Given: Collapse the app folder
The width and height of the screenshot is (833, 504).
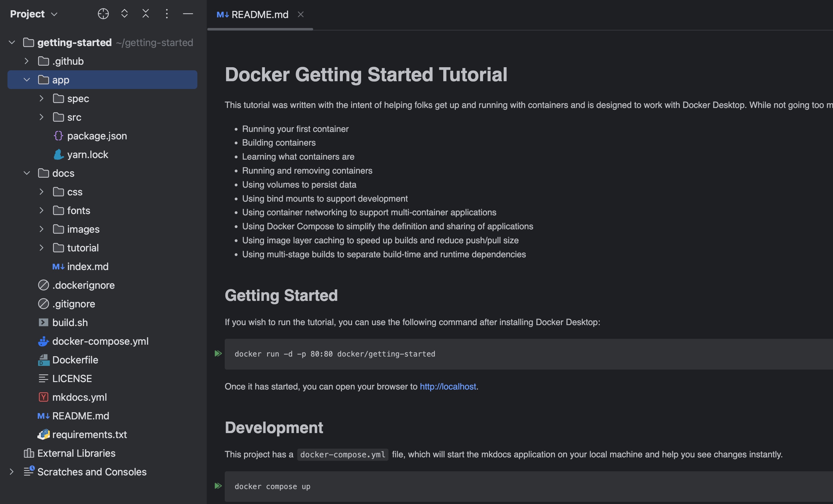Looking at the screenshot, I should point(27,80).
